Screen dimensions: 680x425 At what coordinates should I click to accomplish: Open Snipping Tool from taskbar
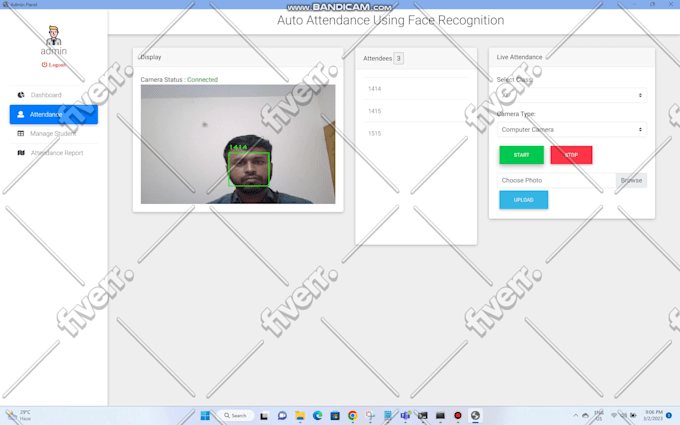pos(370,416)
